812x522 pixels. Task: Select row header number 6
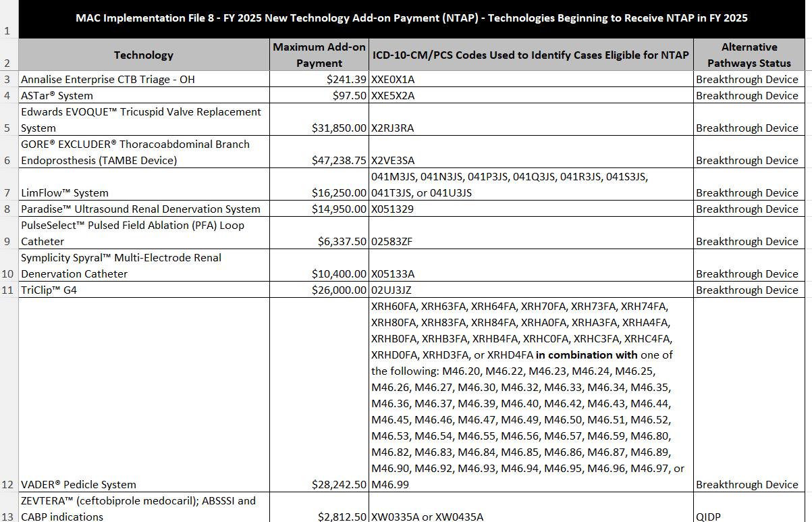(x=9, y=152)
